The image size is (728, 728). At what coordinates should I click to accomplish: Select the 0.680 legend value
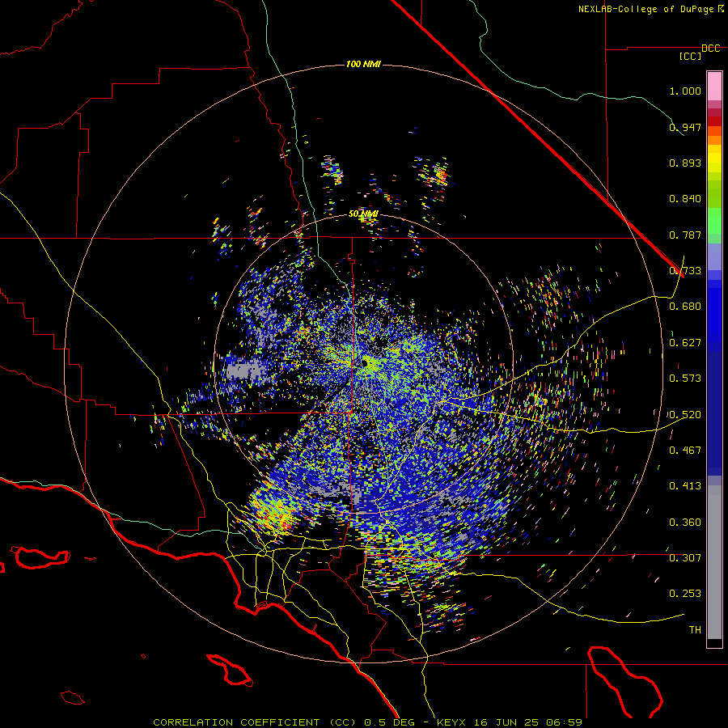(x=685, y=307)
